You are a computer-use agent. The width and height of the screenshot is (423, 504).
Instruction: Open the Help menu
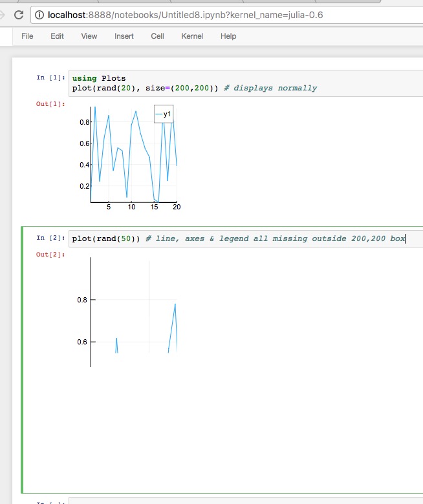coord(228,36)
